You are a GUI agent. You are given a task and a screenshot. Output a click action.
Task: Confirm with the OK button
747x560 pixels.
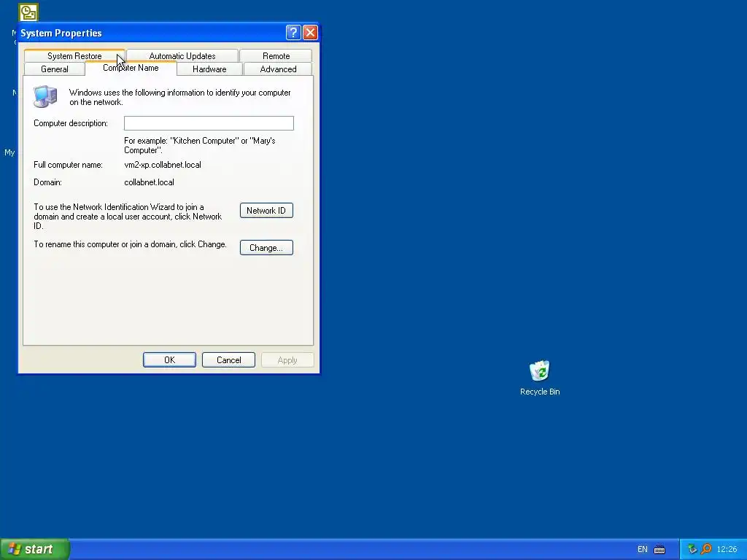169,360
